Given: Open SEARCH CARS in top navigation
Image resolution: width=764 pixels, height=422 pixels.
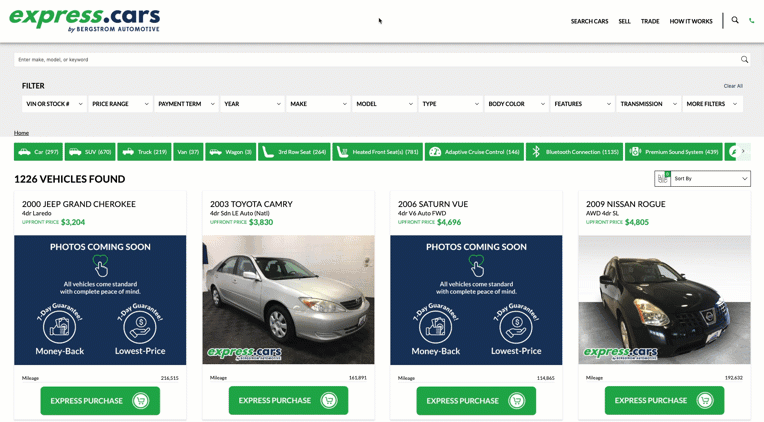Looking at the screenshot, I should point(590,21).
